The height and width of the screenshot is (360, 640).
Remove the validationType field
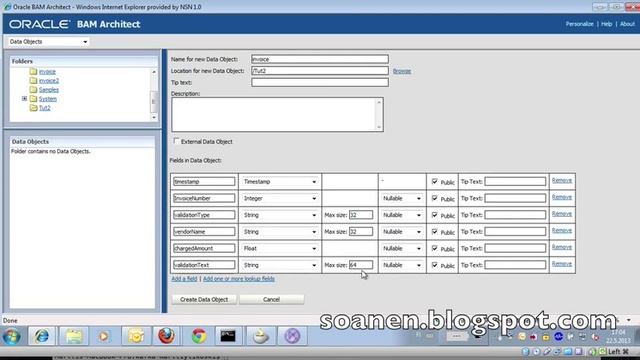pyautogui.click(x=562, y=214)
